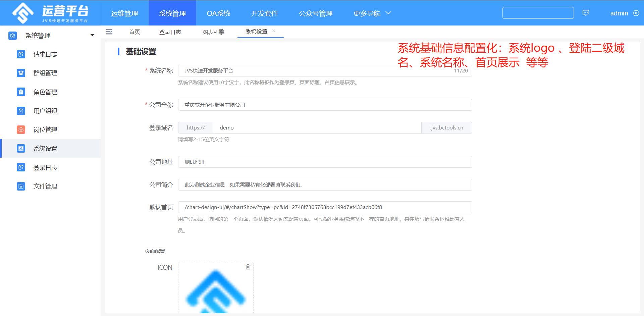Click the 公司地址 input field
Image resolution: width=644 pixels, height=316 pixels.
(x=325, y=162)
